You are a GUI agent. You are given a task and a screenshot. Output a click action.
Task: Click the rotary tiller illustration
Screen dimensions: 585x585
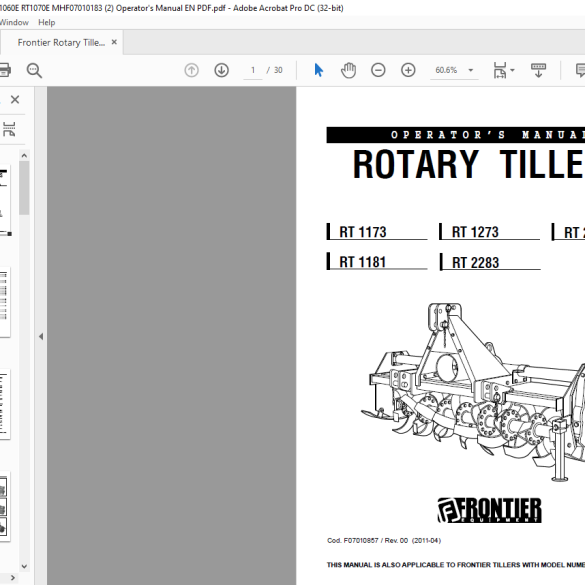point(473,392)
